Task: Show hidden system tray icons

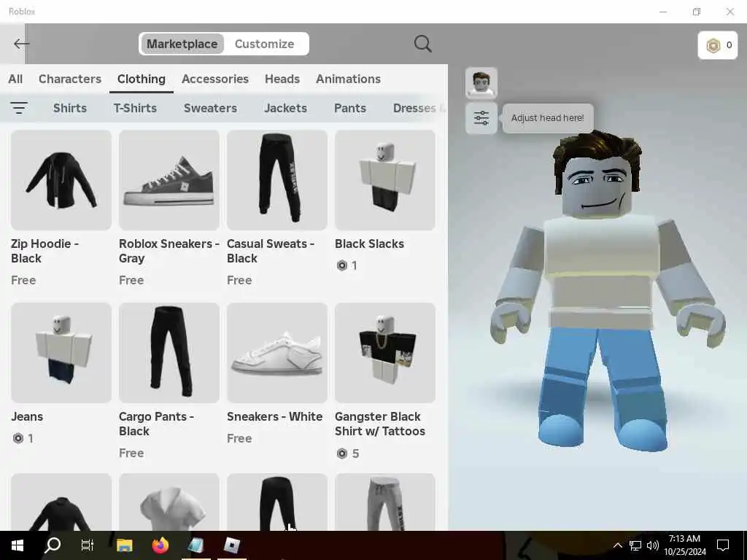Action: 617,545
